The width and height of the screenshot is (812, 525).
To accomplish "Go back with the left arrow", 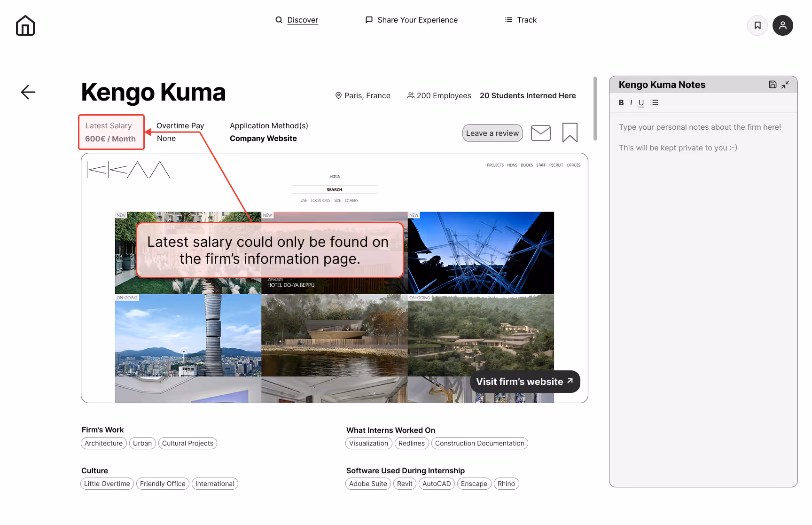I will [28, 92].
